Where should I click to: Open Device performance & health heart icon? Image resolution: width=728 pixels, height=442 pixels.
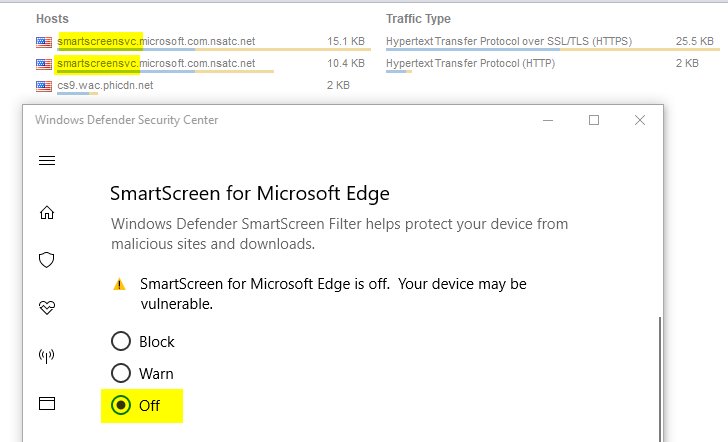point(46,308)
